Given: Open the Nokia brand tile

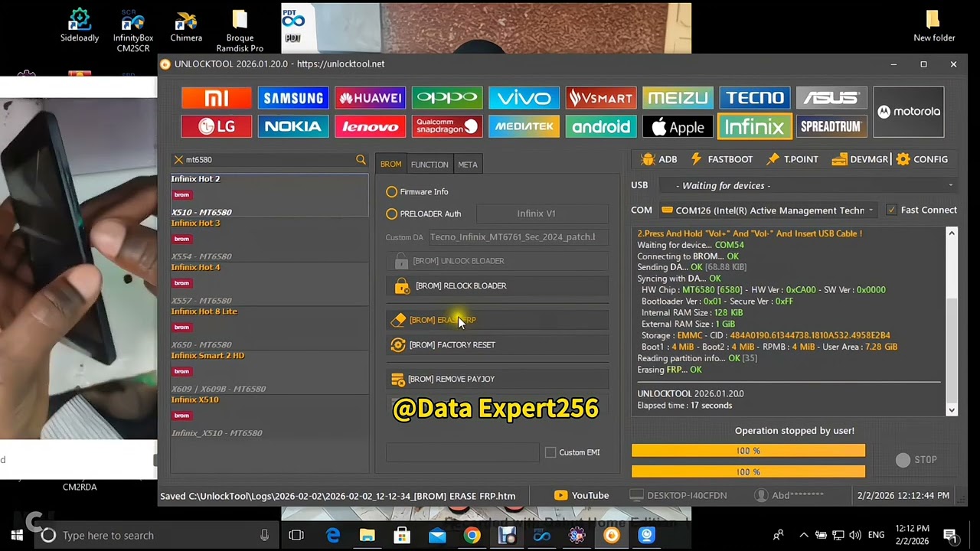Looking at the screenshot, I should (x=293, y=126).
